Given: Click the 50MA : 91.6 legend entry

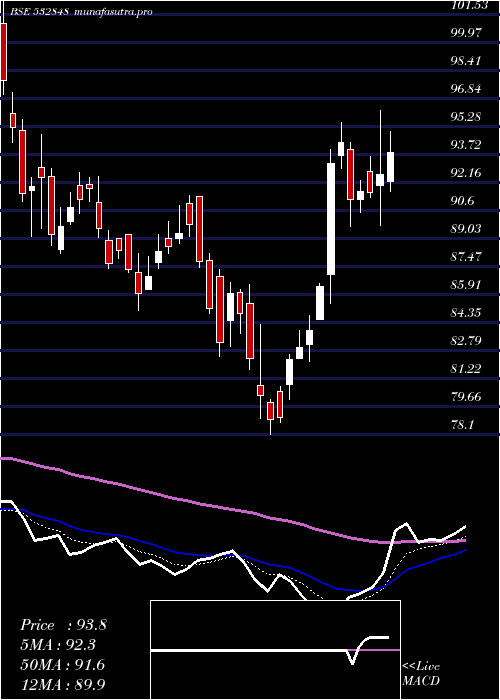Looking at the screenshot, I should pos(63,665).
